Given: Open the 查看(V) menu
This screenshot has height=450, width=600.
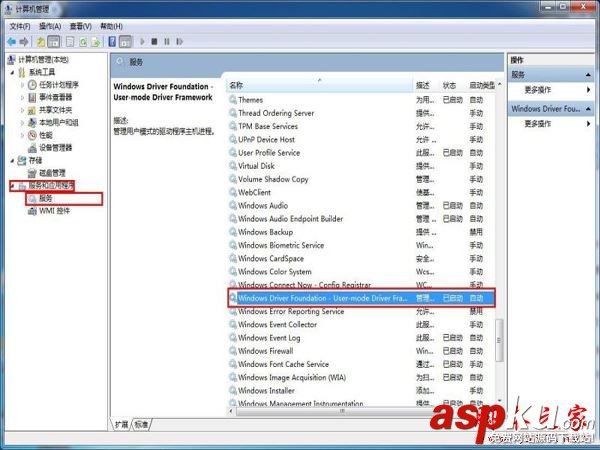Looking at the screenshot, I should 81,26.
